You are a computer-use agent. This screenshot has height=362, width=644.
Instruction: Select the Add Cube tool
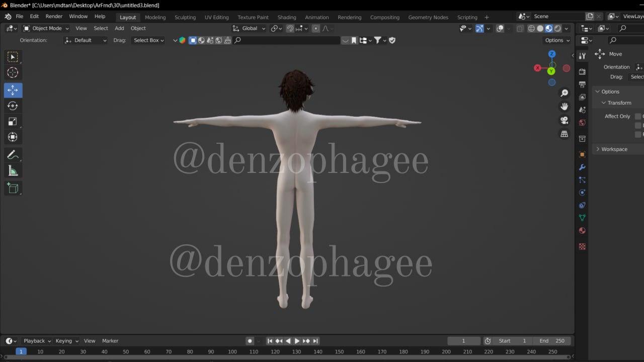pyautogui.click(x=13, y=189)
